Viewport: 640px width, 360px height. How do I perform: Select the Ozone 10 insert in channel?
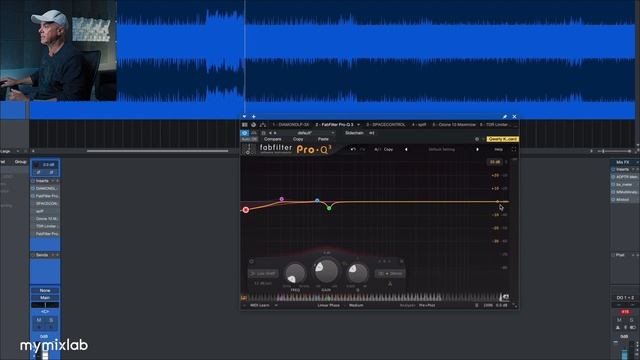[46, 219]
